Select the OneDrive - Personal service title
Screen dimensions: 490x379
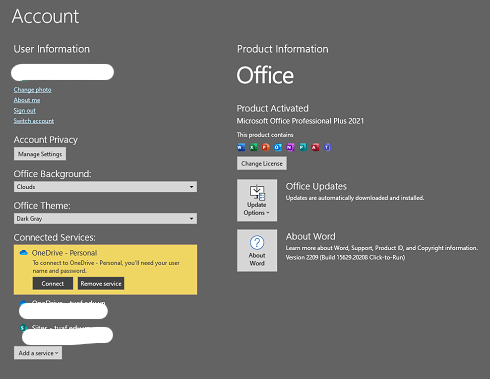[64, 253]
